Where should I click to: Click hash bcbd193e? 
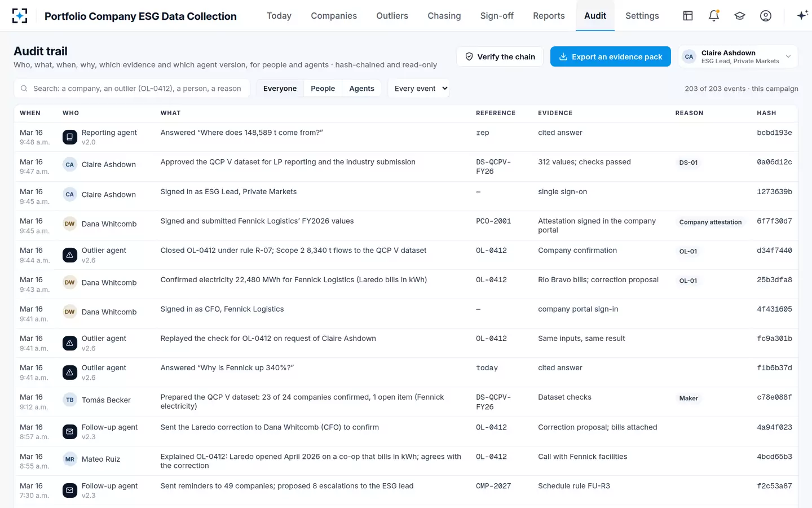774,133
